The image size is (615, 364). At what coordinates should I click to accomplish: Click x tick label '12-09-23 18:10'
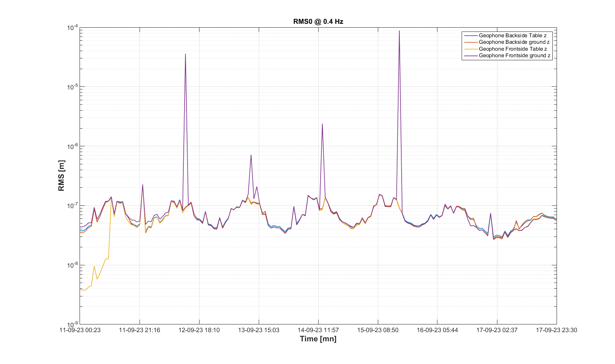pos(199,330)
